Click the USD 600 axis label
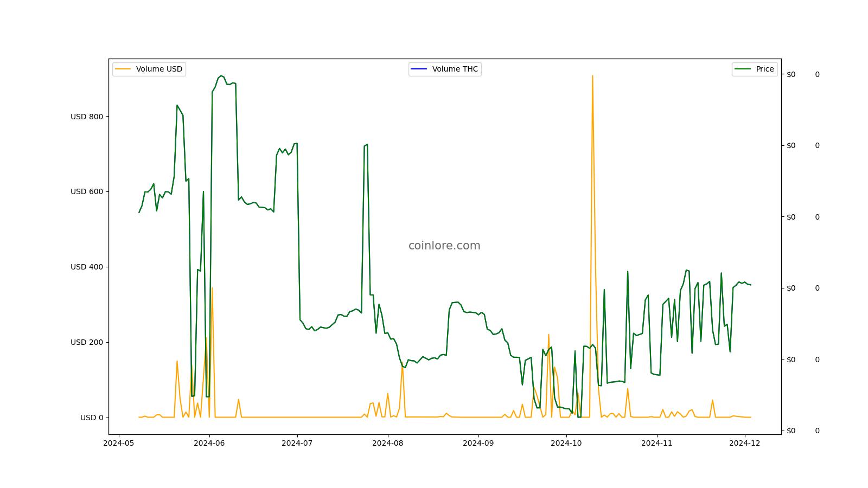Screen dimensions: 868x488 pyautogui.click(x=87, y=192)
